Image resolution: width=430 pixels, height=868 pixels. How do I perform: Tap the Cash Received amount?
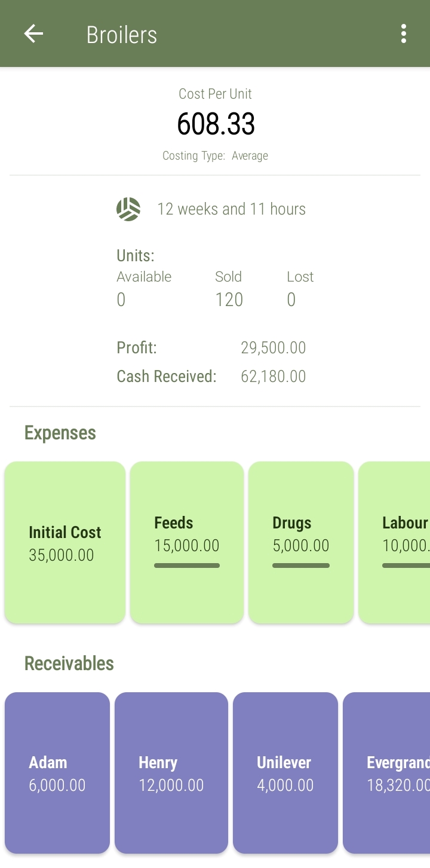[x=273, y=377]
